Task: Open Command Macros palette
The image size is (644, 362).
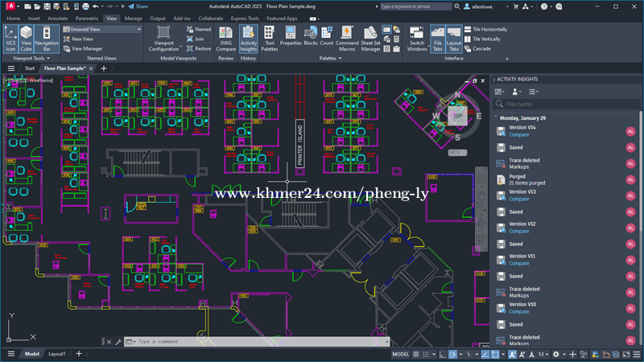Action: [x=347, y=39]
